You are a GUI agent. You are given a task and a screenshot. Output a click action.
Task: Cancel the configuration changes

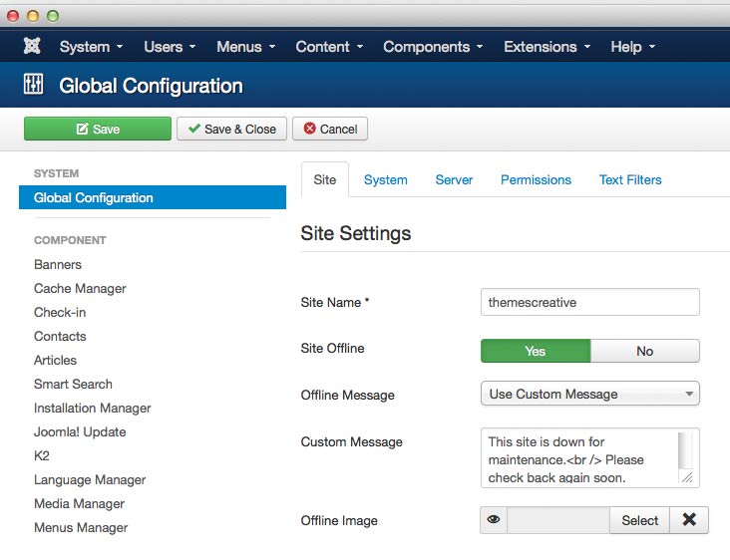click(x=330, y=129)
